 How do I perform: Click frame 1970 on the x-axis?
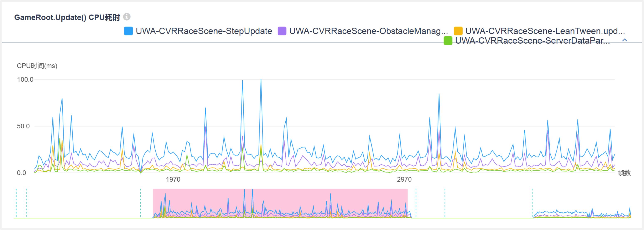(x=173, y=179)
